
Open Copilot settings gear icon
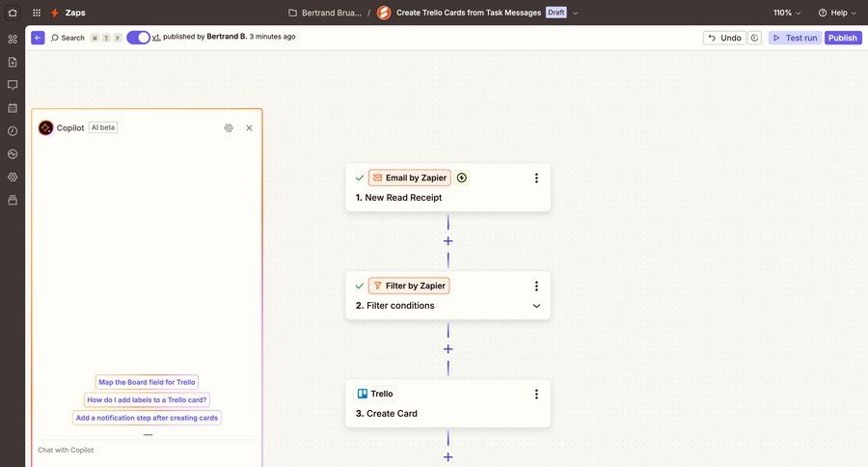tap(229, 128)
